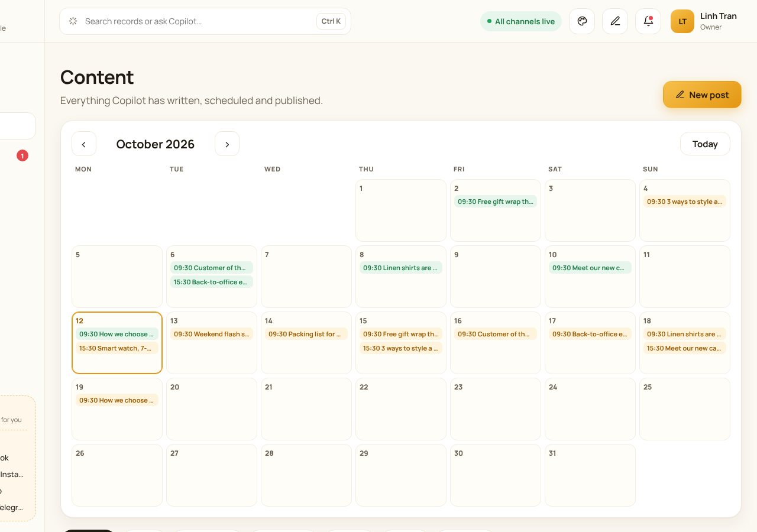
Task: Open the 15:30 Smart watch post on October 12
Action: point(117,348)
